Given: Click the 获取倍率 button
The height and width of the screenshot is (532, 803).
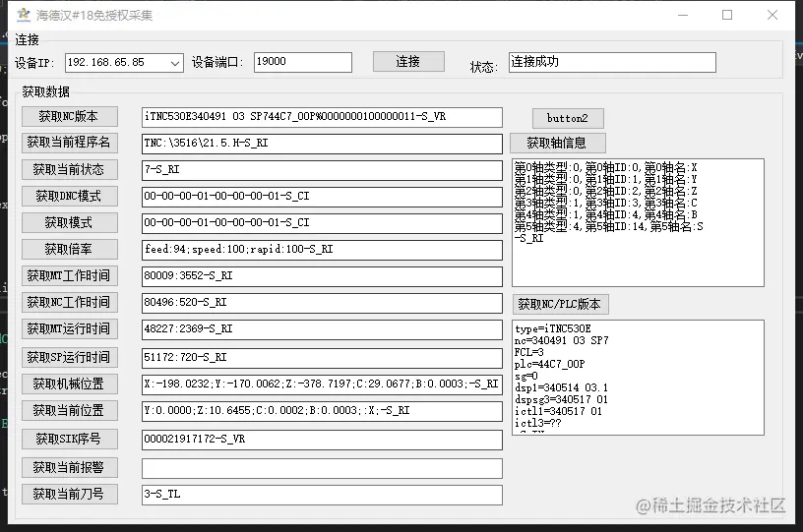Looking at the screenshot, I should point(70,250).
